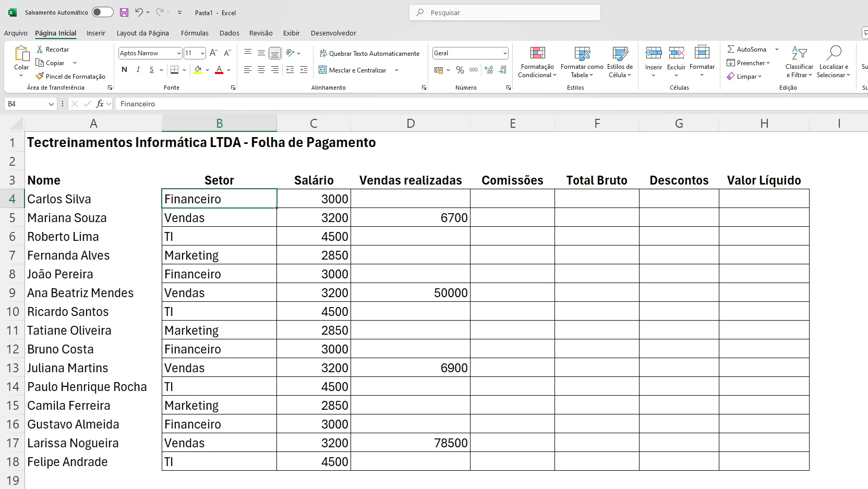
Task: Switch to the Fórmulas tab
Action: (x=195, y=33)
